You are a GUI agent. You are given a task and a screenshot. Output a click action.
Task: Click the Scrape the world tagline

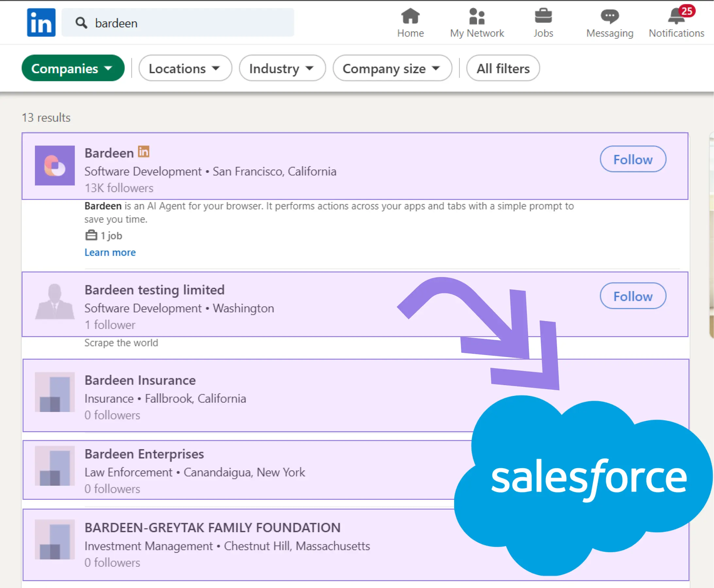click(x=121, y=343)
